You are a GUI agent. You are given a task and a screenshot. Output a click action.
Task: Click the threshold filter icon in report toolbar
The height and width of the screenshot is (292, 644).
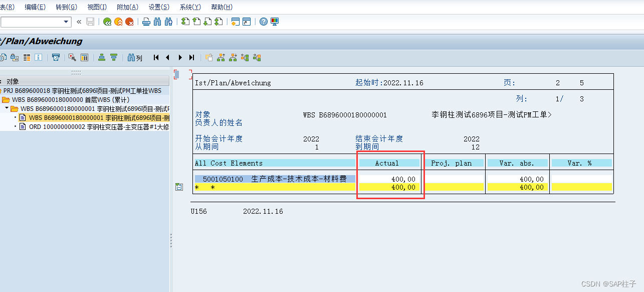point(56,58)
